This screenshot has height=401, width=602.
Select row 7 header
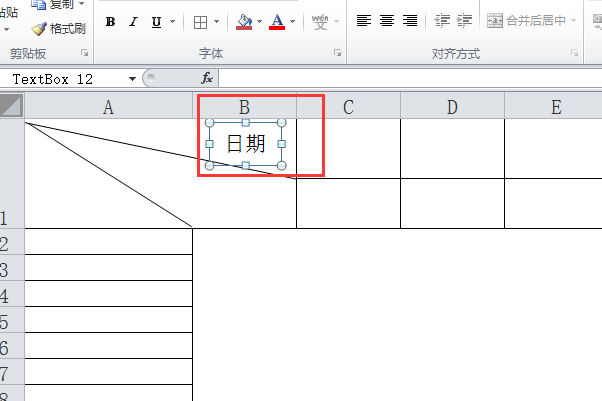pyautogui.click(x=12, y=372)
